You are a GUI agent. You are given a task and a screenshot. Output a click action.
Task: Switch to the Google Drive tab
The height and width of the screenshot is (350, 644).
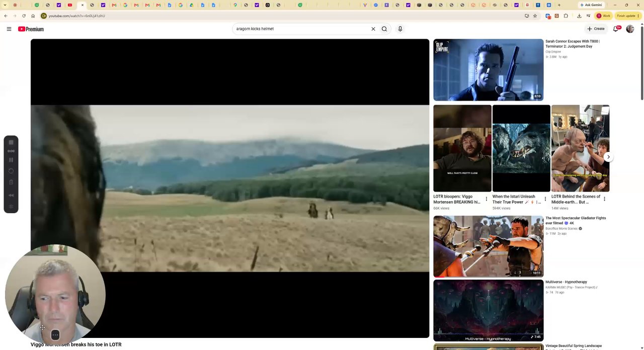click(191, 5)
